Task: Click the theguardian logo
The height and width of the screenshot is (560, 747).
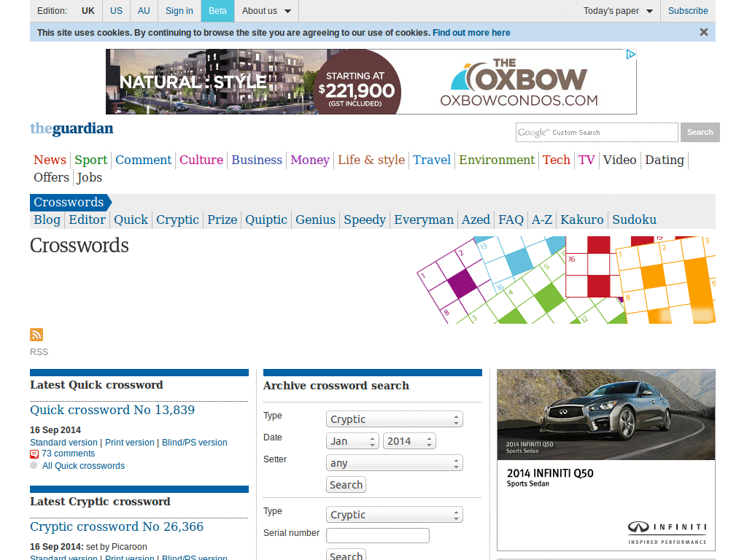Action: pyautogui.click(x=71, y=128)
